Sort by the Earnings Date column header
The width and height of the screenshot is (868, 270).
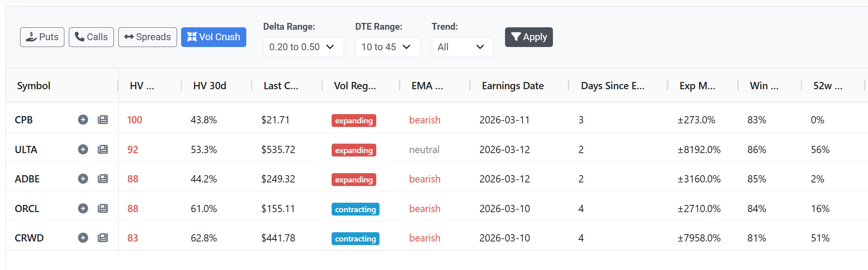pyautogui.click(x=513, y=86)
